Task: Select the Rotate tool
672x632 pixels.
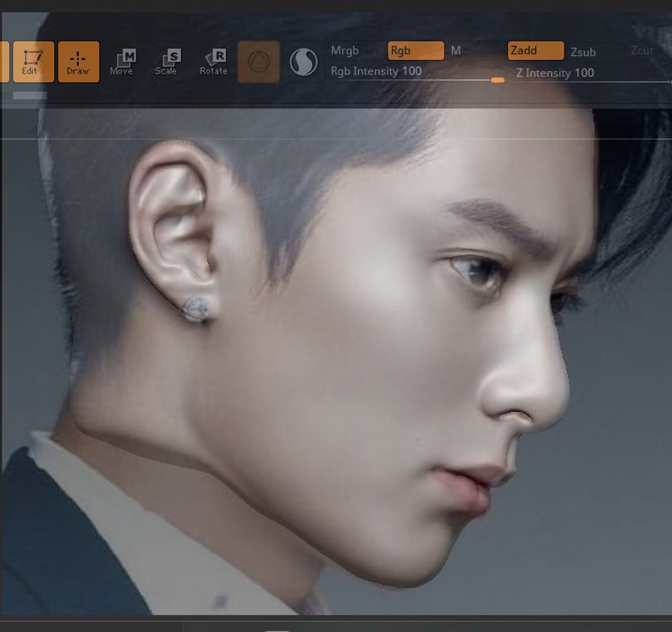Action: point(213,62)
